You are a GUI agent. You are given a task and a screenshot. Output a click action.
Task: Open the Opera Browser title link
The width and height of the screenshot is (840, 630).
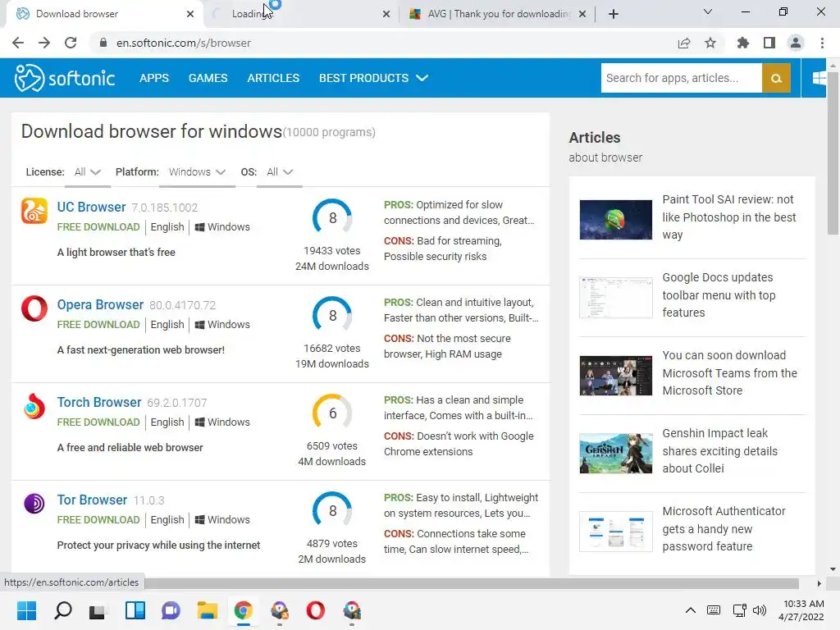(100, 304)
